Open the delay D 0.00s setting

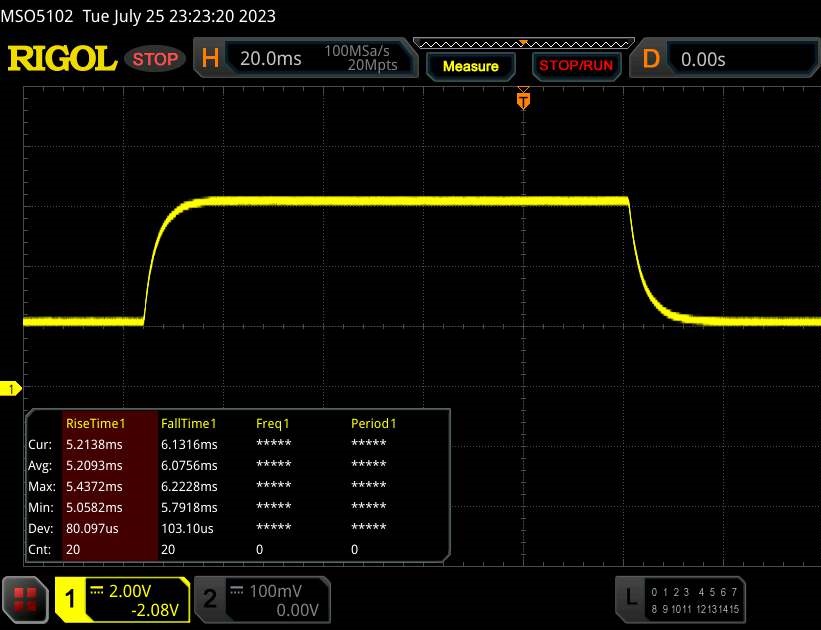[x=725, y=59]
